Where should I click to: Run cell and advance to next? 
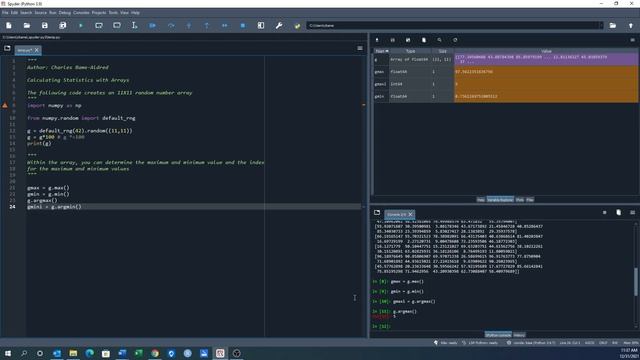(117, 25)
